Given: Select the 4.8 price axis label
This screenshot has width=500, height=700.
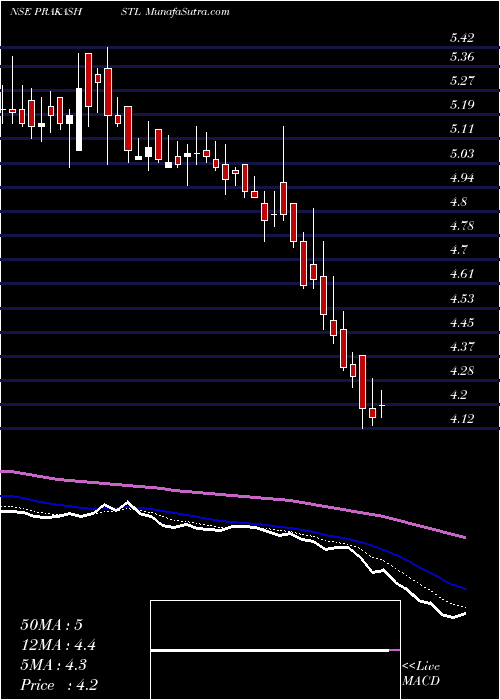Looking at the screenshot, I should coord(458,202).
